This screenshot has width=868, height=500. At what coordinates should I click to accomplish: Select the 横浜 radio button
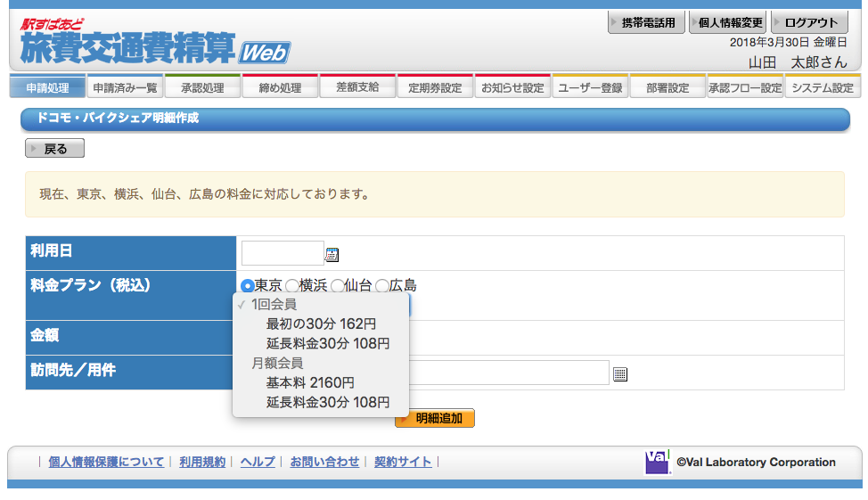click(292, 286)
